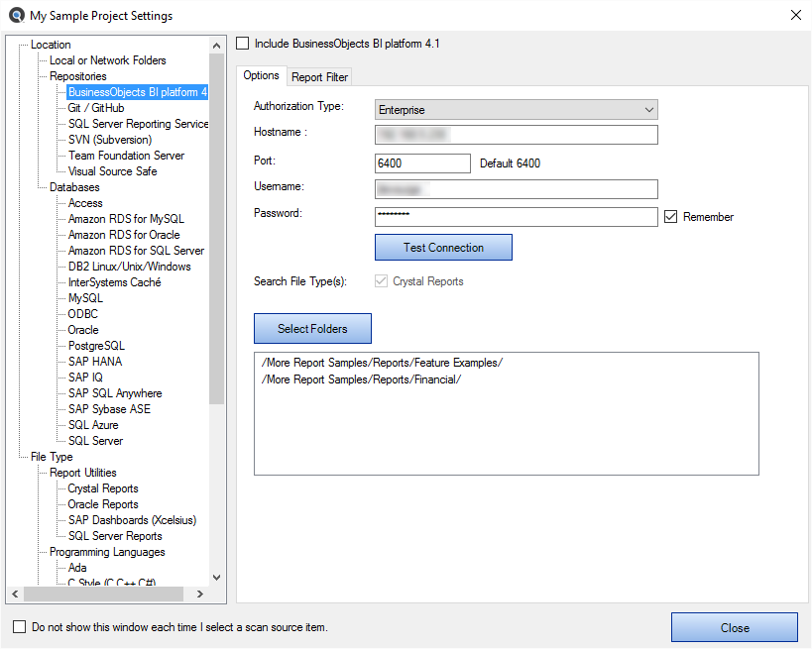Select Amazon RDS for MySQL tree item
Screen dimensions: 812x649
126,218
